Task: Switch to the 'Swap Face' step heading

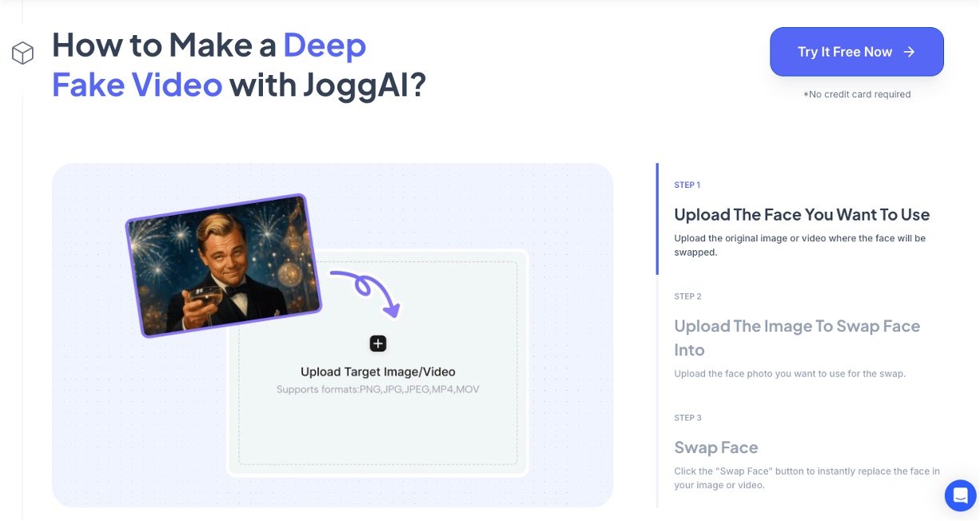Action: [716, 447]
